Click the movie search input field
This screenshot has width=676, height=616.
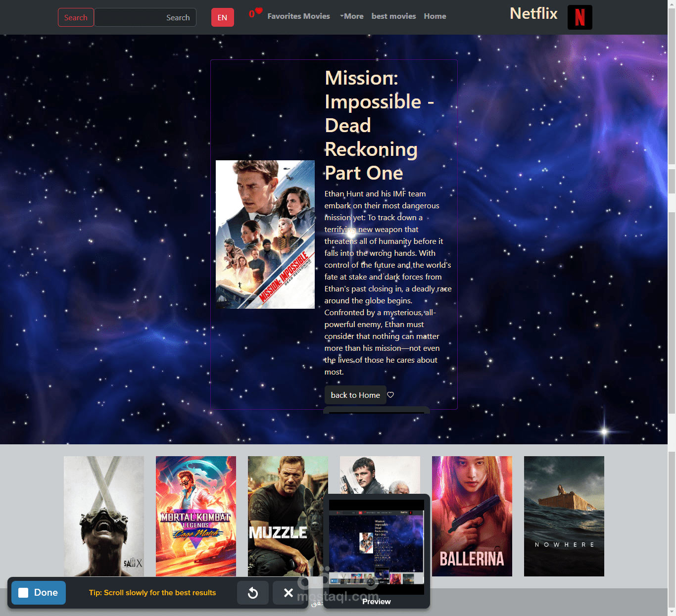(145, 17)
